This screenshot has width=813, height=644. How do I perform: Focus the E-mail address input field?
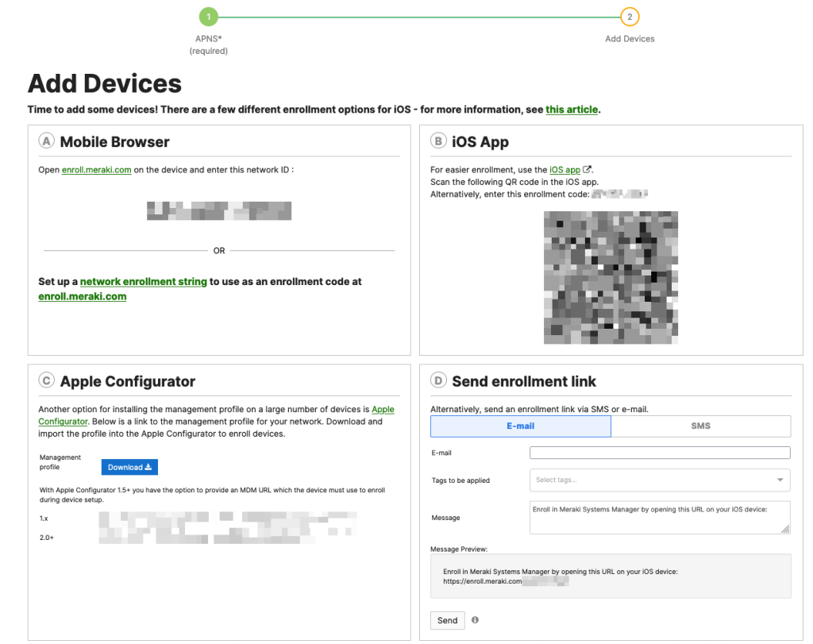(x=659, y=453)
